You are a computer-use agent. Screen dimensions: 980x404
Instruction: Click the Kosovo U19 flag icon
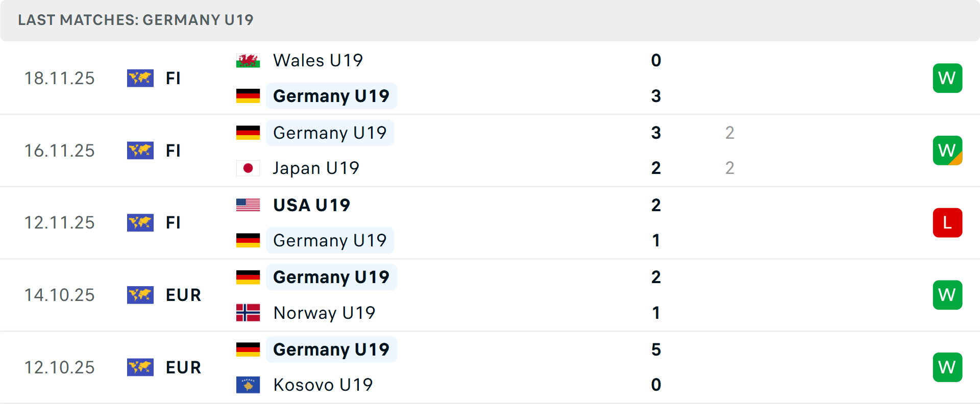pyautogui.click(x=248, y=385)
